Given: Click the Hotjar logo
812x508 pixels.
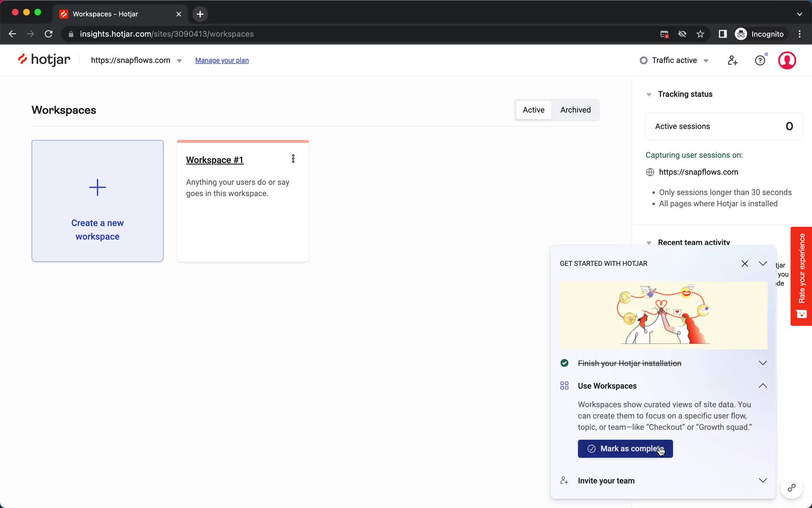Looking at the screenshot, I should [x=44, y=60].
